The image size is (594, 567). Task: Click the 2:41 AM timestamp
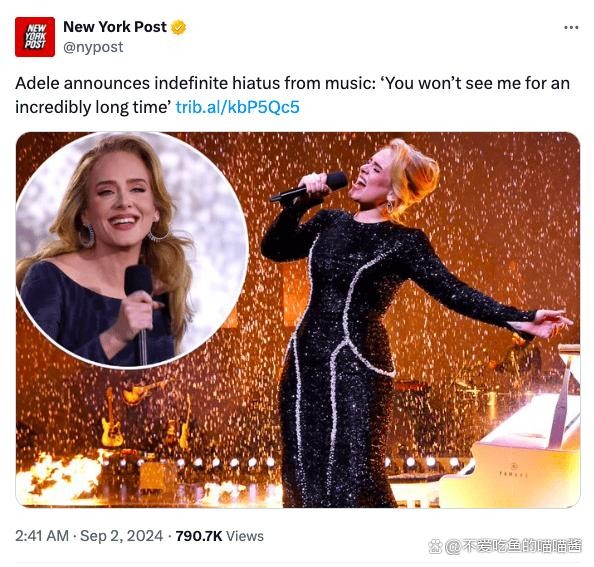tap(42, 536)
